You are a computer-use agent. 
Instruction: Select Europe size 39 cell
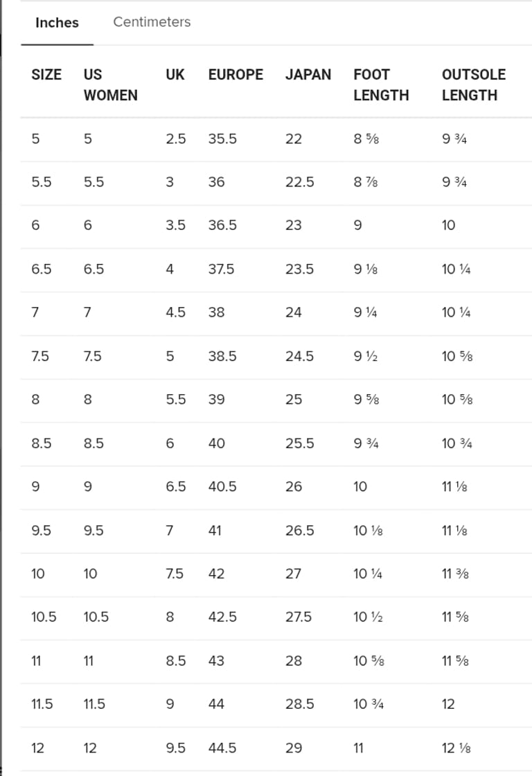pos(216,400)
